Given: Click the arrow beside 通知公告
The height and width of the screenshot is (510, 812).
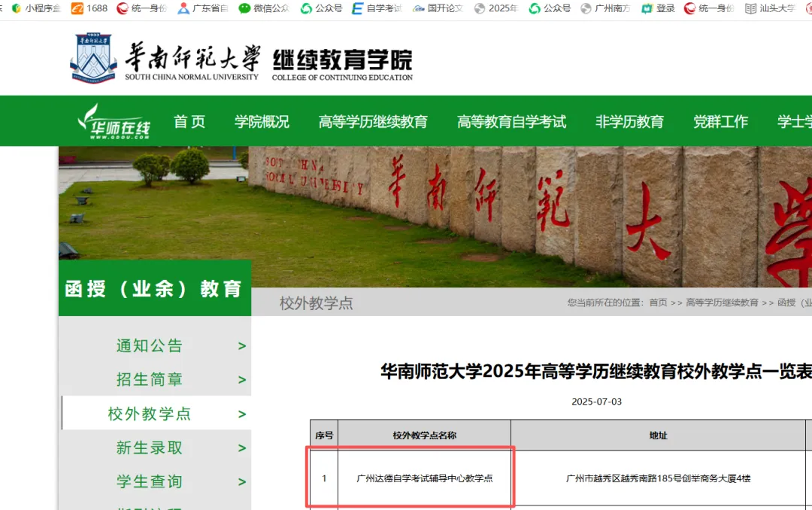Looking at the screenshot, I should [x=242, y=346].
